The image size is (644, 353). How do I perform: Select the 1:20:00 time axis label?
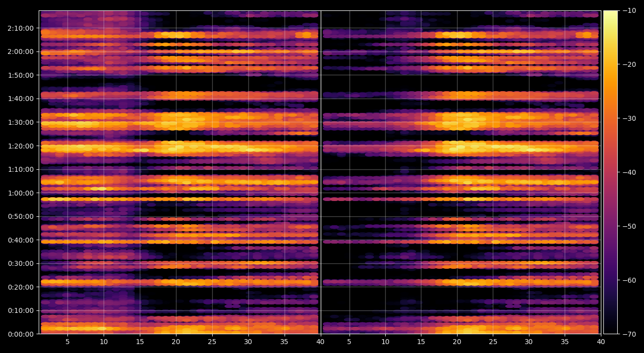tap(20, 146)
